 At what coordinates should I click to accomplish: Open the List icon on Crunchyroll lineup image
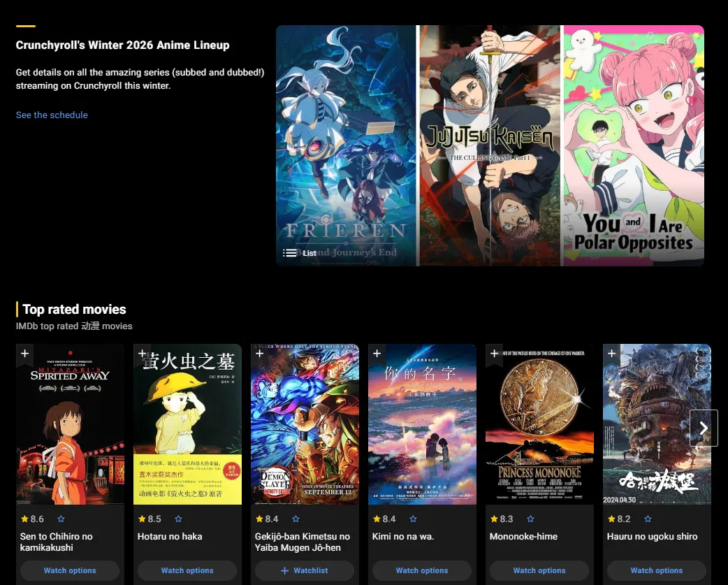pos(300,253)
